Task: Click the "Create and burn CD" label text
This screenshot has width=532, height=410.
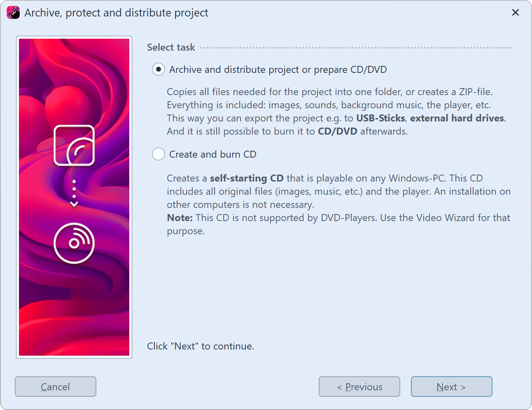Action: tap(212, 154)
